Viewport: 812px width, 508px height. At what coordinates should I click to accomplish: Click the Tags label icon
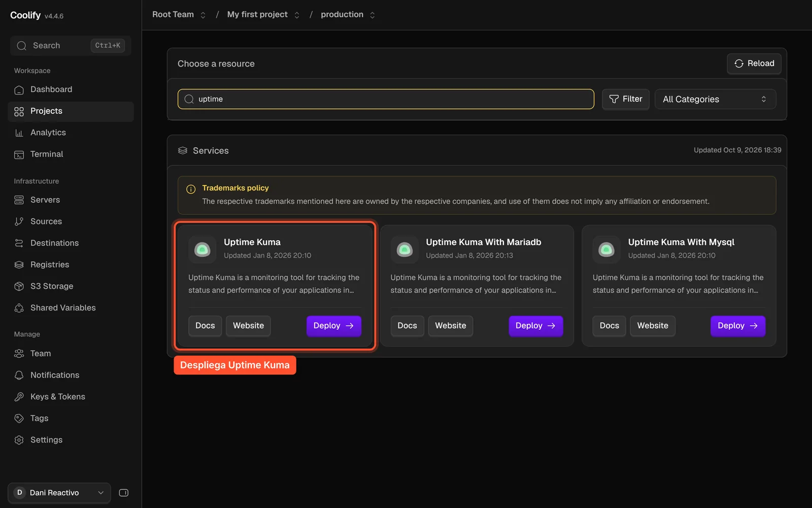(19, 419)
